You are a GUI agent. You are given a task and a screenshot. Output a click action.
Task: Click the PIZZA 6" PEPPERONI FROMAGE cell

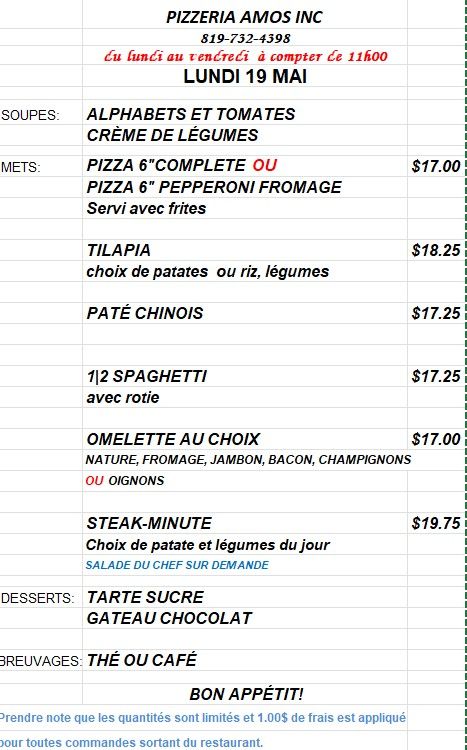(245, 187)
